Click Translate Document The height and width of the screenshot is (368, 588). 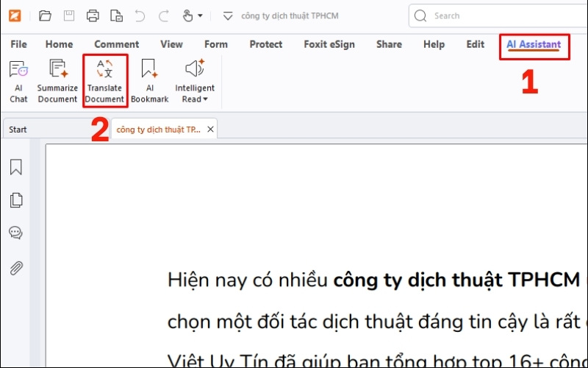click(x=104, y=81)
